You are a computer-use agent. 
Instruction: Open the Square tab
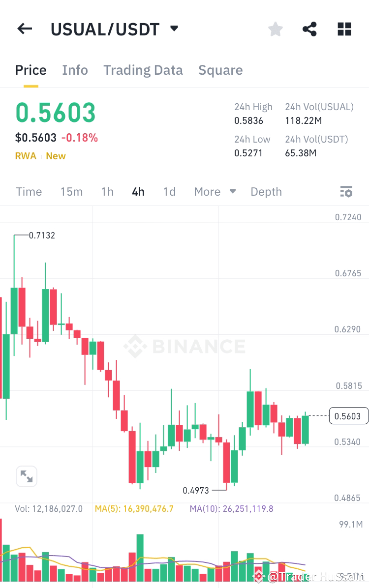pos(220,70)
